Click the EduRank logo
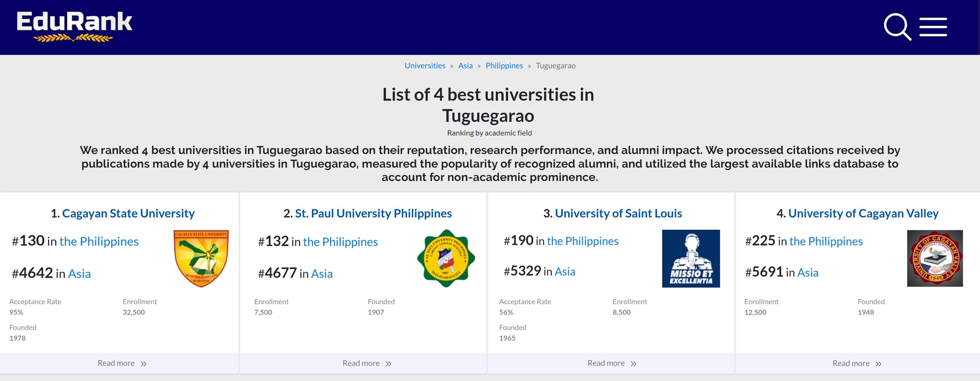 tap(74, 26)
